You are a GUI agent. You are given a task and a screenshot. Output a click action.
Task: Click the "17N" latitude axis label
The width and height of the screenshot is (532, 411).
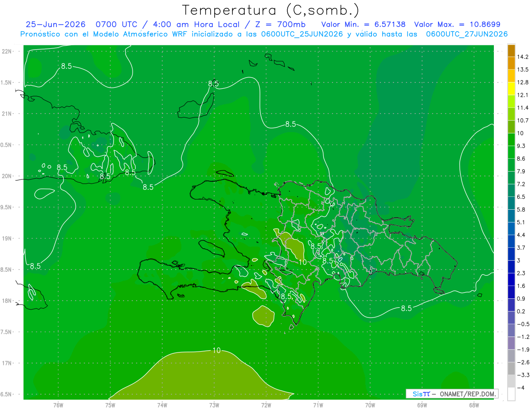(8, 363)
